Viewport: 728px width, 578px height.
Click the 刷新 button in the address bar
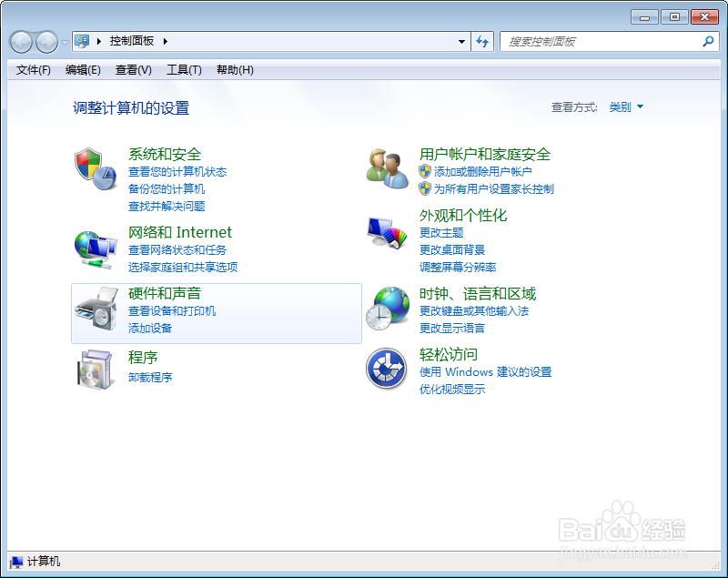(x=483, y=42)
